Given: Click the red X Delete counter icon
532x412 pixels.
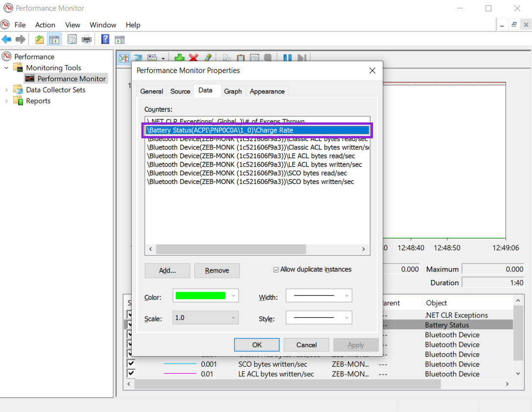Looking at the screenshot, I should point(193,58).
